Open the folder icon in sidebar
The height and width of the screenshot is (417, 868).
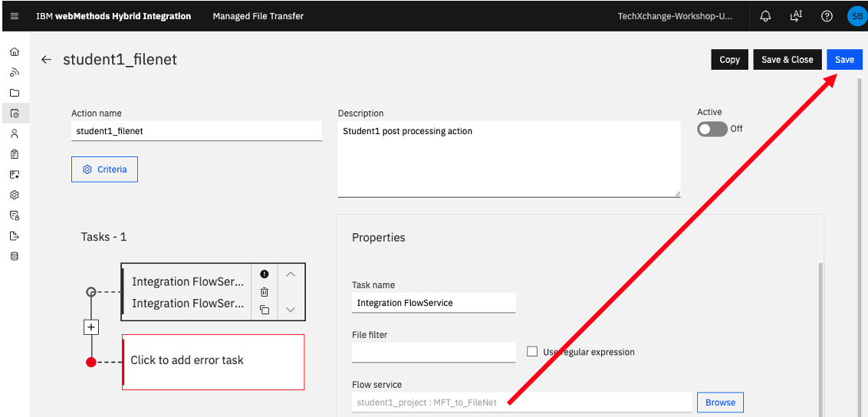click(x=15, y=93)
